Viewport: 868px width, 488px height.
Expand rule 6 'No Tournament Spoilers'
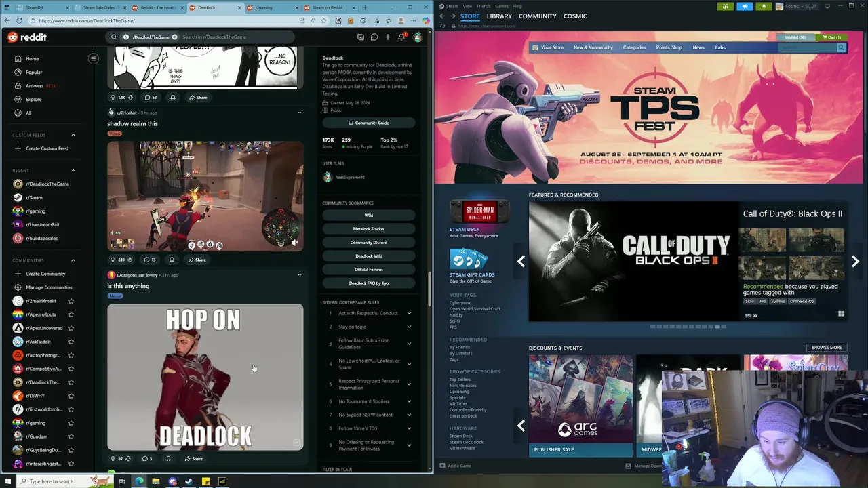tap(409, 401)
